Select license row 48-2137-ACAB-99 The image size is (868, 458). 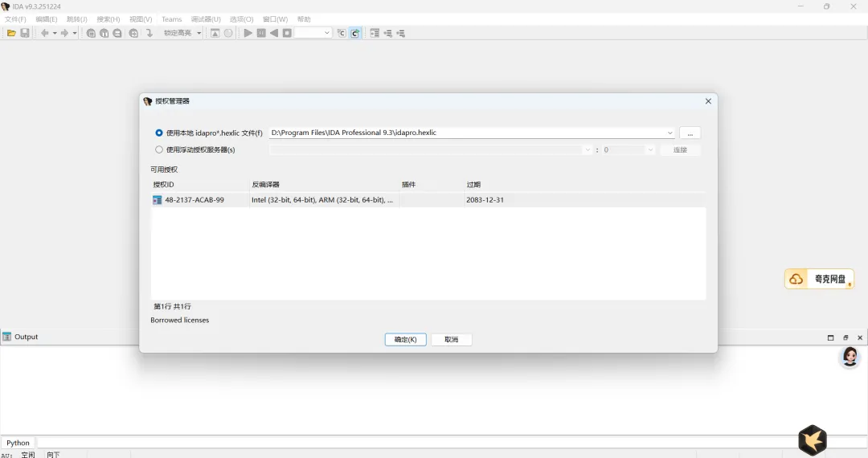(x=428, y=200)
